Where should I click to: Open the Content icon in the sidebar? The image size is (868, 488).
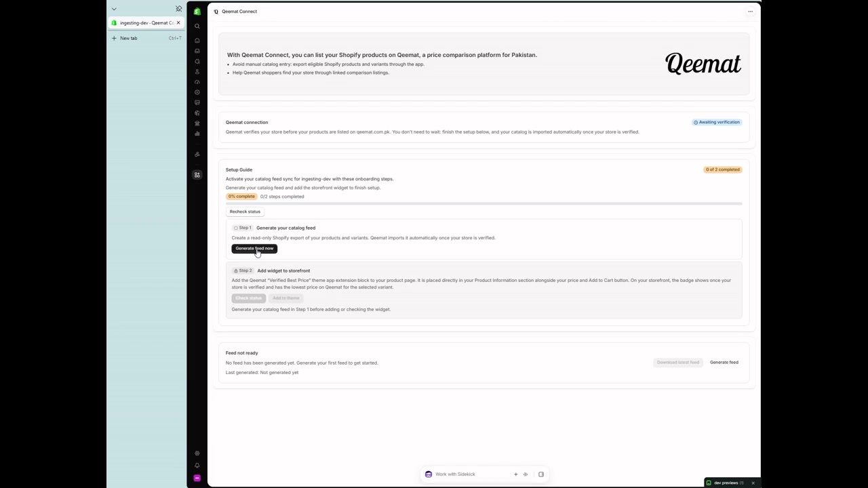click(197, 102)
